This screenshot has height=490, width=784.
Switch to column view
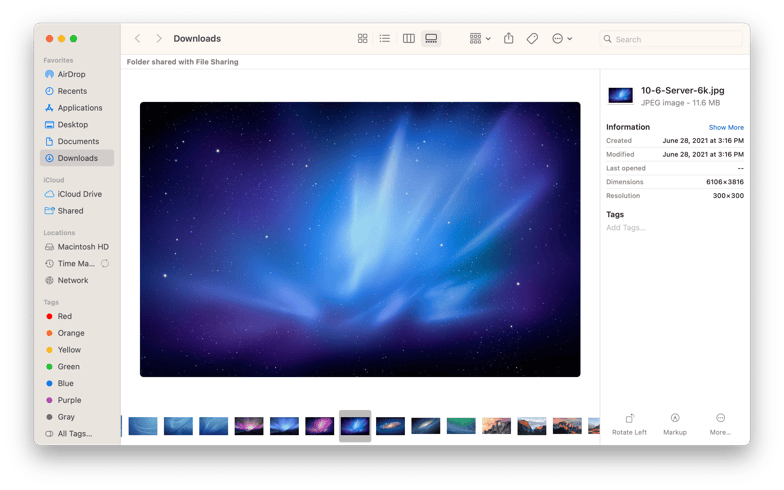tap(408, 38)
